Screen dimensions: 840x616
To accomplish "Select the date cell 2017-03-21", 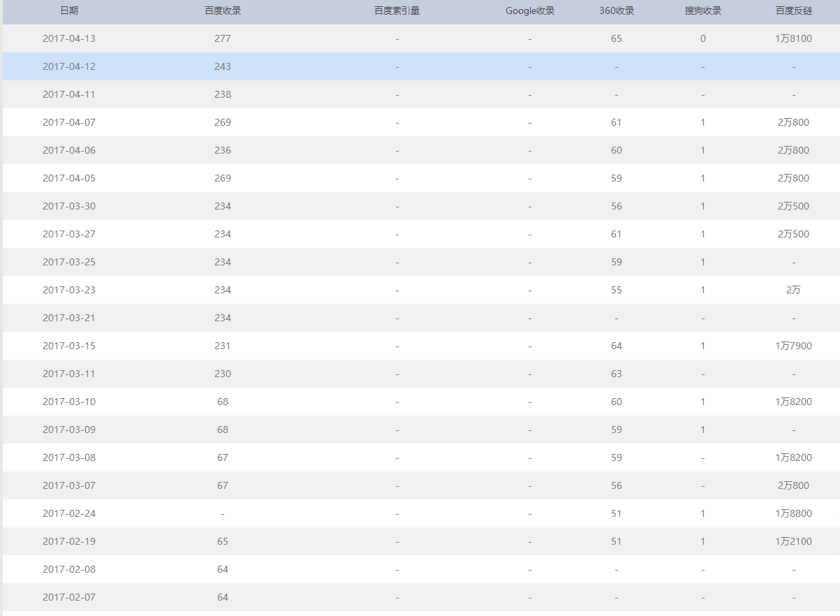I will (x=69, y=318).
